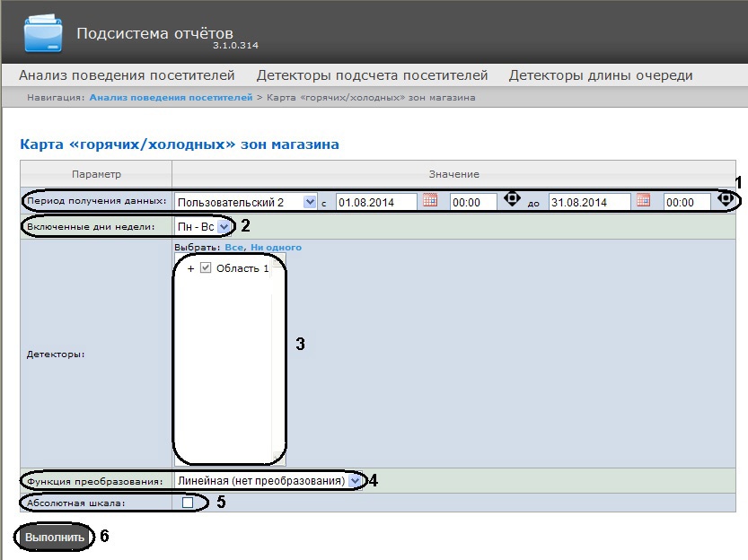Open Анализ поведения посетителей menu
748x560 pixels.
pos(127,75)
